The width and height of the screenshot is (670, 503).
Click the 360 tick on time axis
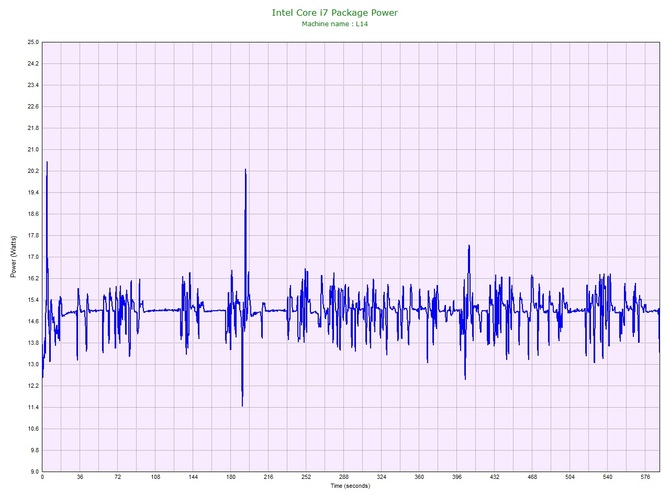(419, 477)
